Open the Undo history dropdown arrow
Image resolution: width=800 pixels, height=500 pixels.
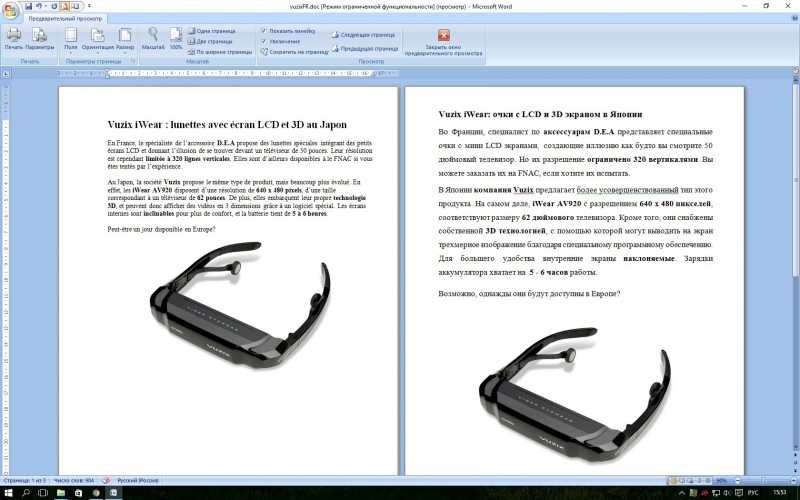(46, 6)
